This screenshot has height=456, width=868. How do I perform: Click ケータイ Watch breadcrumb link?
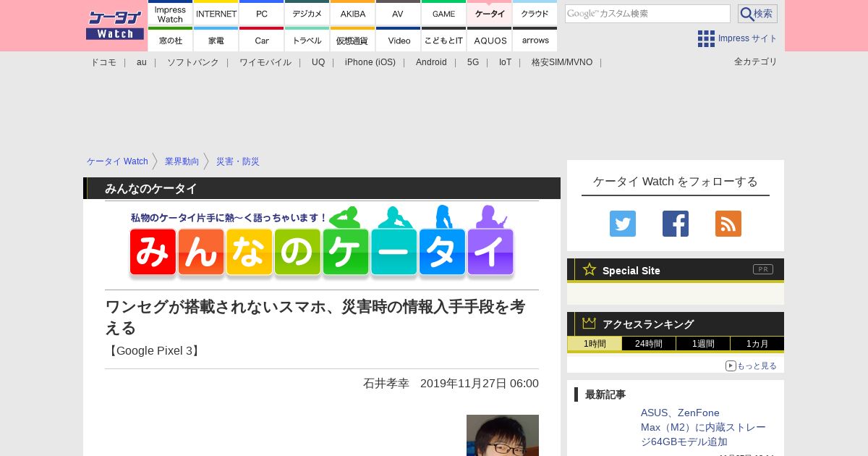coord(117,161)
